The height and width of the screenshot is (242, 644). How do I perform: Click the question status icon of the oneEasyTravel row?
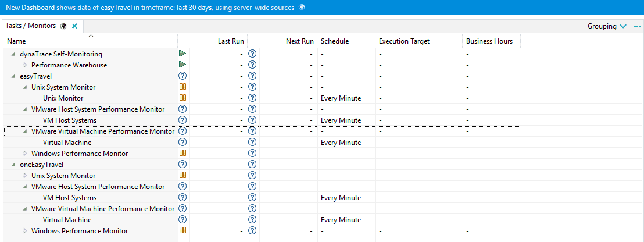[x=183, y=164]
